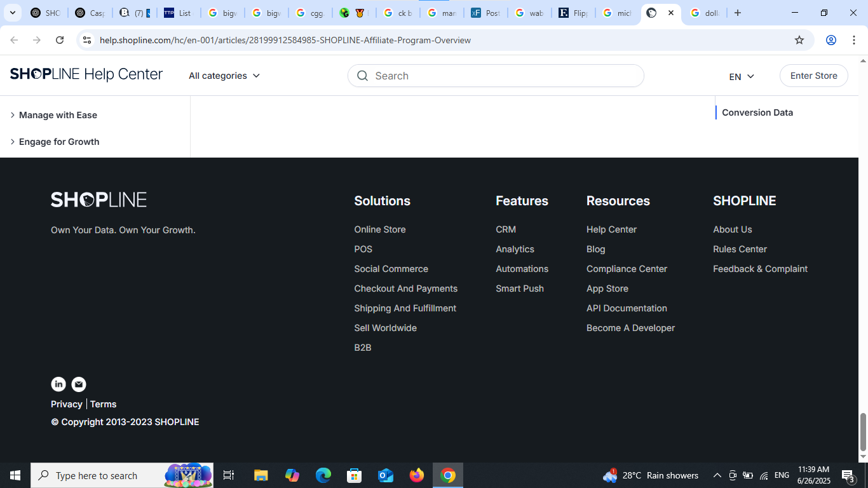
Task: Open Checkout And Payments link
Action: (406, 288)
